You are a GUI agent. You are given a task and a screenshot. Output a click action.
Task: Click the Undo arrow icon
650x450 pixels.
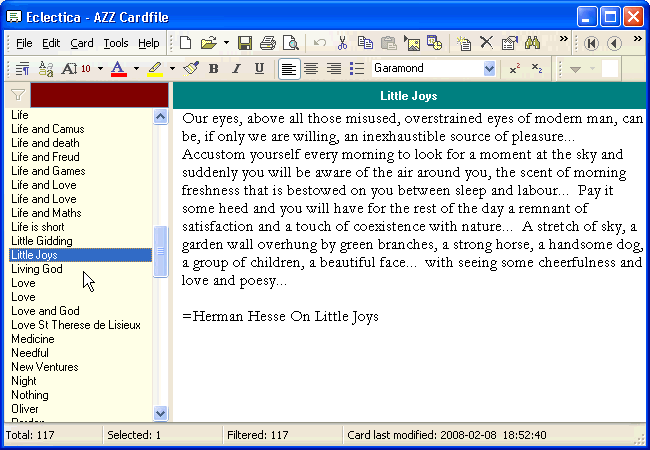click(320, 43)
